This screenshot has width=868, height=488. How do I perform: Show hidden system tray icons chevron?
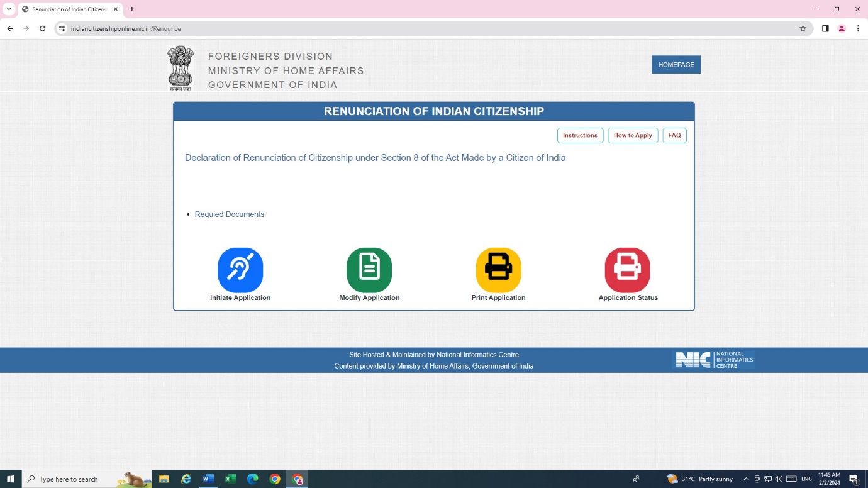tap(746, 479)
